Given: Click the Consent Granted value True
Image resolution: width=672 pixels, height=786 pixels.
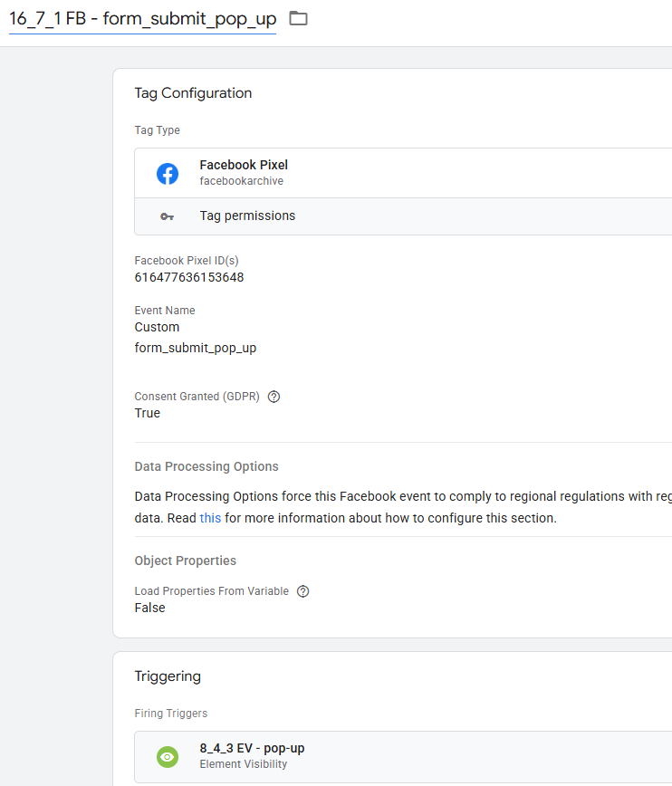Looking at the screenshot, I should click(147, 413).
